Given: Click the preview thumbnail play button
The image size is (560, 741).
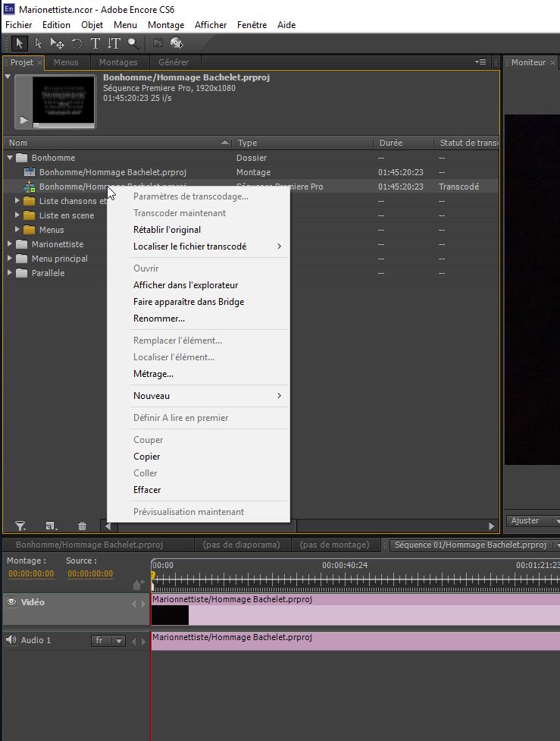Looking at the screenshot, I should tap(23, 120).
